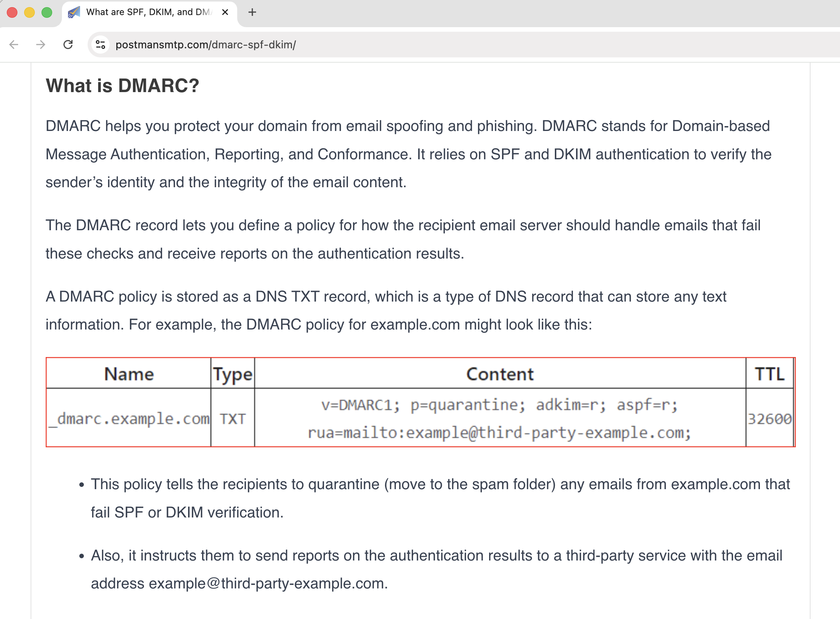Click the red close window button
This screenshot has width=840, height=619.
[x=12, y=12]
